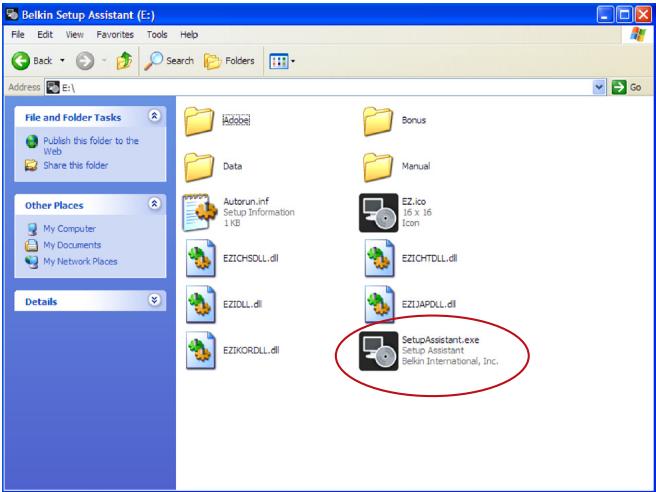Expand the Details panel
Image resolution: width=656 pixels, height=492 pixels.
pos(154,300)
